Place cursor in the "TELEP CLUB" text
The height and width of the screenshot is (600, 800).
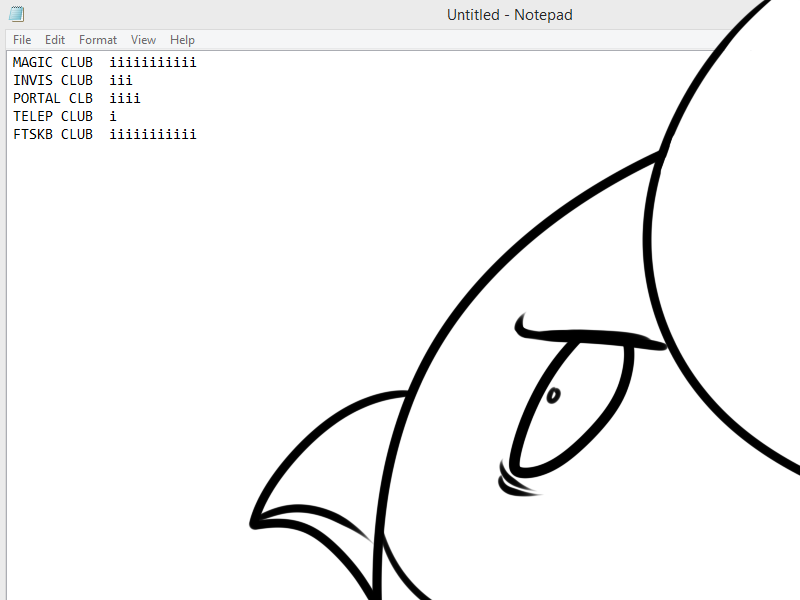(x=52, y=117)
